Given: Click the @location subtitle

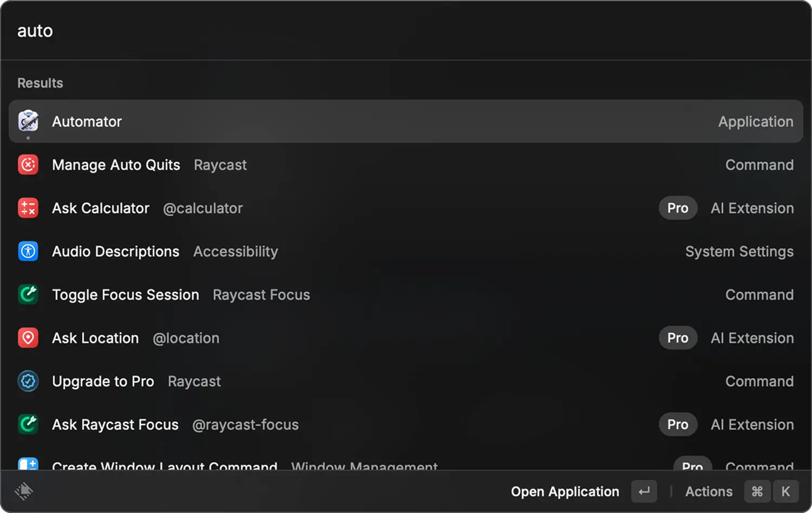Looking at the screenshot, I should click(186, 338).
